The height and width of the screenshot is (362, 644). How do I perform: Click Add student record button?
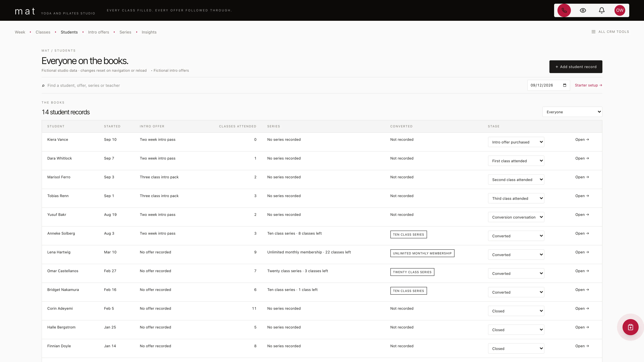click(576, 67)
